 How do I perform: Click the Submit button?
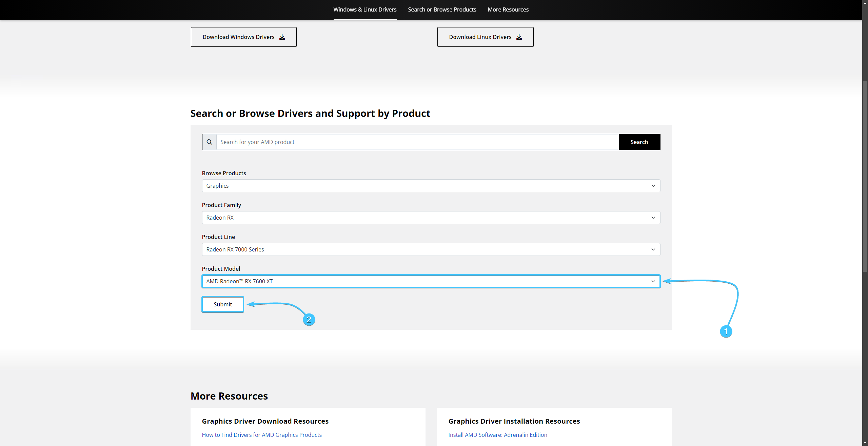pos(223,304)
